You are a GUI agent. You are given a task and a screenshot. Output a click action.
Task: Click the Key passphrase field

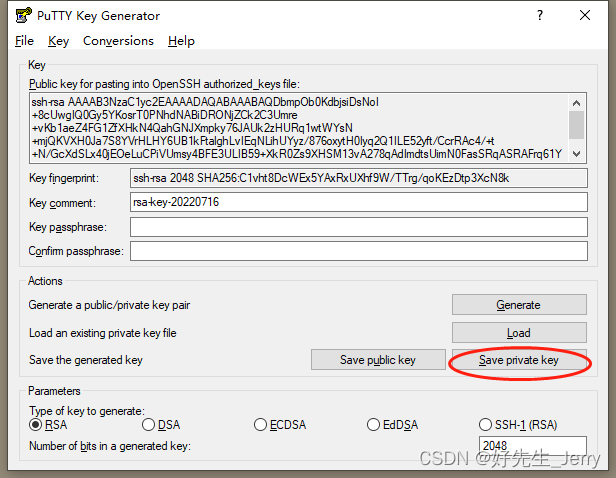tap(359, 227)
